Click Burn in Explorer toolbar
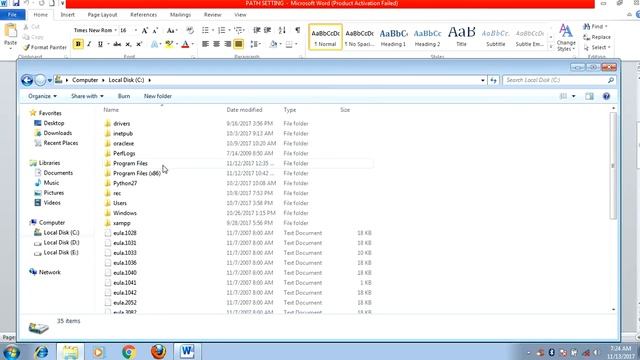Image resolution: width=640 pixels, height=360 pixels. 124,96
